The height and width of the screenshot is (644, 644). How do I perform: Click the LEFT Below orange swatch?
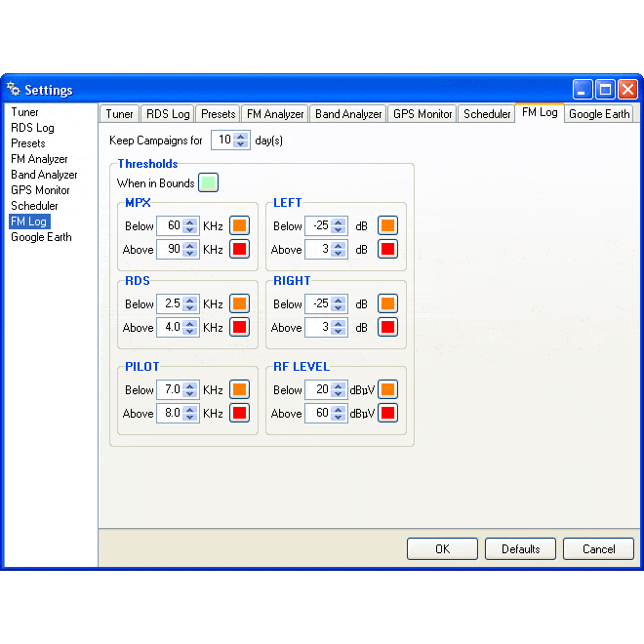[x=387, y=225]
